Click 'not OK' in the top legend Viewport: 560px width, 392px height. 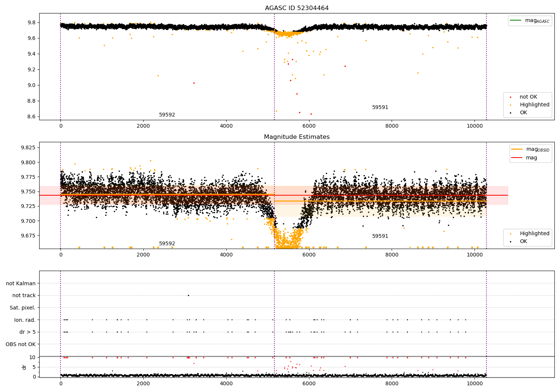pos(528,97)
